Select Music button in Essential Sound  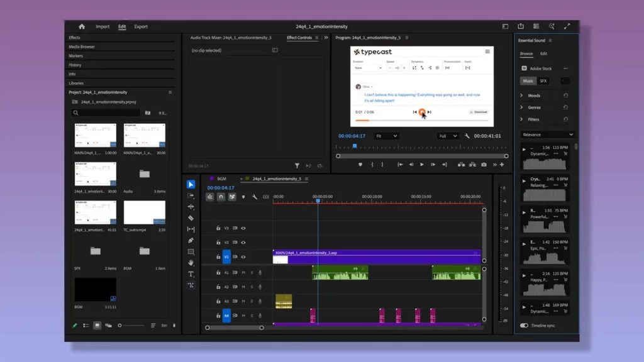point(528,81)
